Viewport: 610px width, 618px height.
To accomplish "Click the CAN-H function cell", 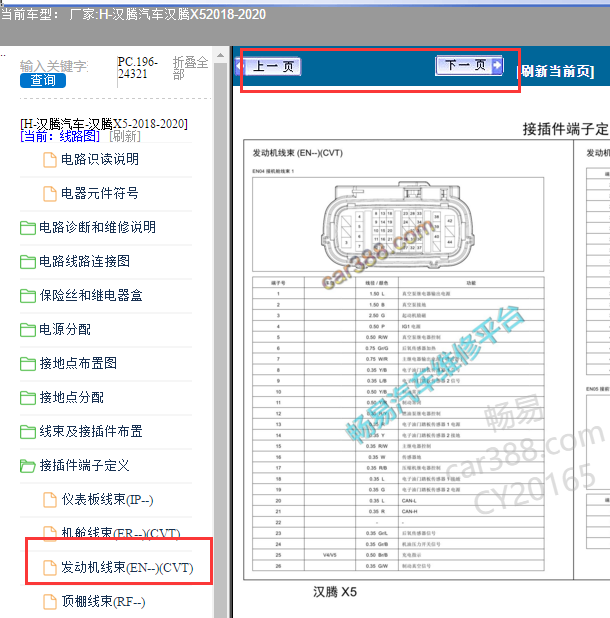I will point(471,512).
